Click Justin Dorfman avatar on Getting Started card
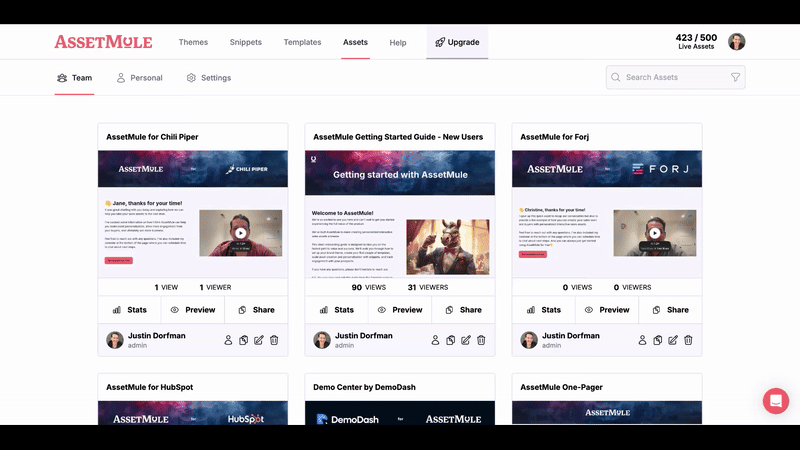This screenshot has height=450, width=800. click(x=322, y=340)
